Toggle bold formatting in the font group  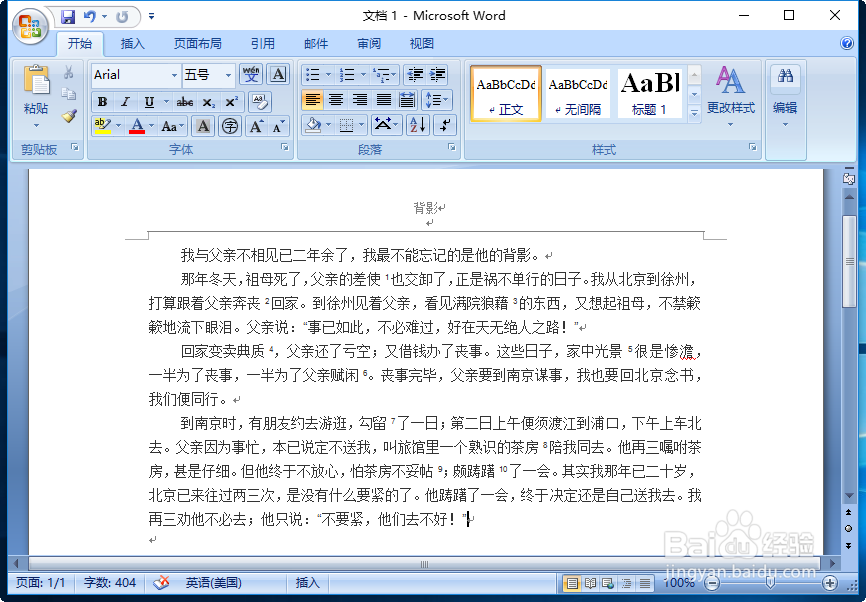(x=102, y=101)
